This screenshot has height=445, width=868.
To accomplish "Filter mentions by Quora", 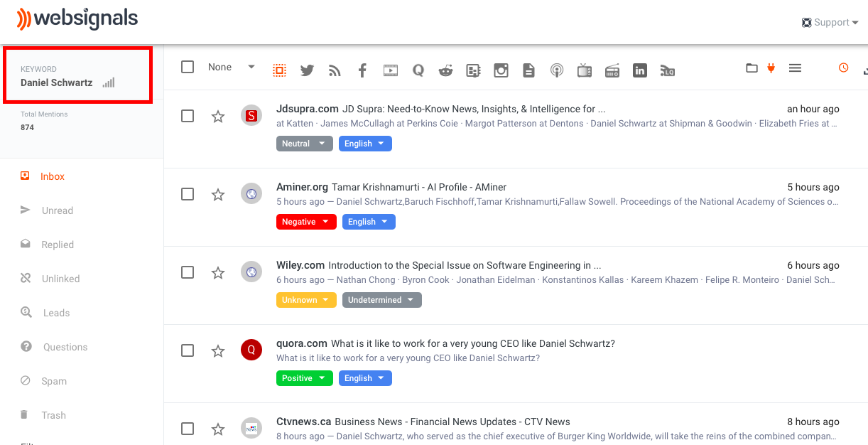I will 418,70.
